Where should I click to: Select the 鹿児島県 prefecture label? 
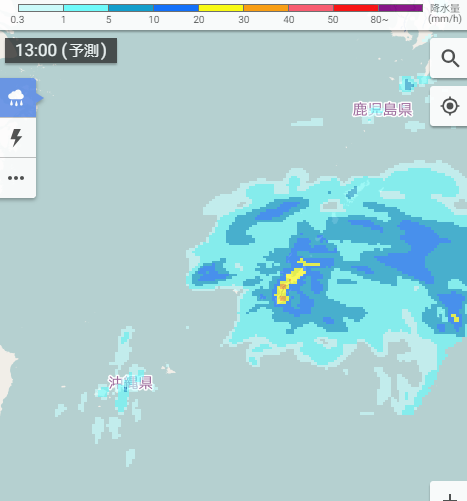[x=382, y=109]
